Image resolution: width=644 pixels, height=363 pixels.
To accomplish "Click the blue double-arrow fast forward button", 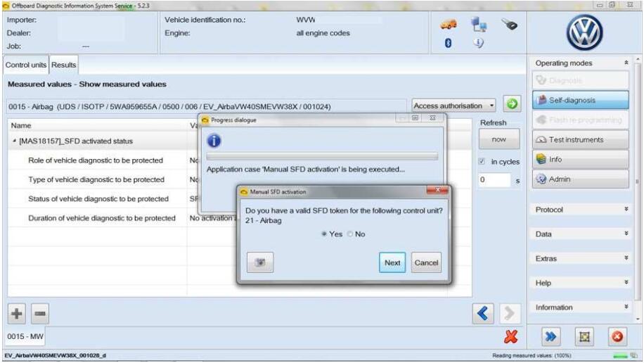I will coord(550,337).
